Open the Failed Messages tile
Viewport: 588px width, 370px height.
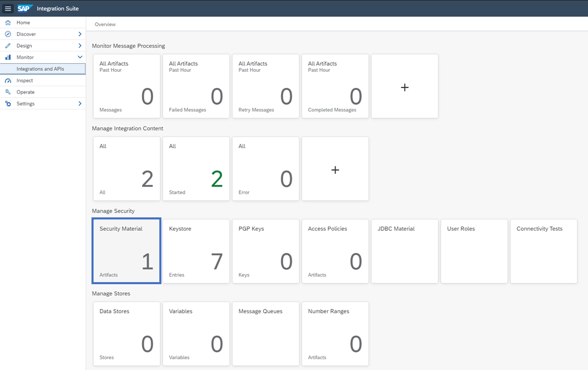(196, 86)
